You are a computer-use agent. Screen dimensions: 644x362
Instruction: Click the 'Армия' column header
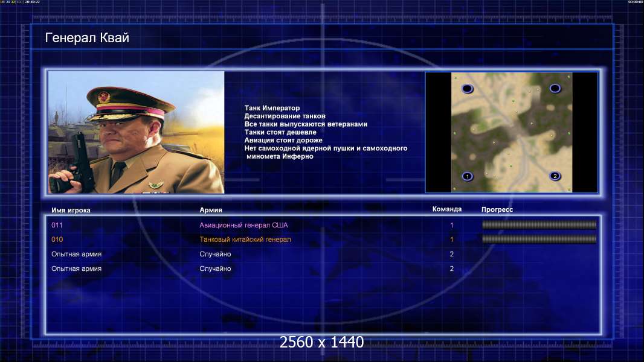tap(211, 210)
